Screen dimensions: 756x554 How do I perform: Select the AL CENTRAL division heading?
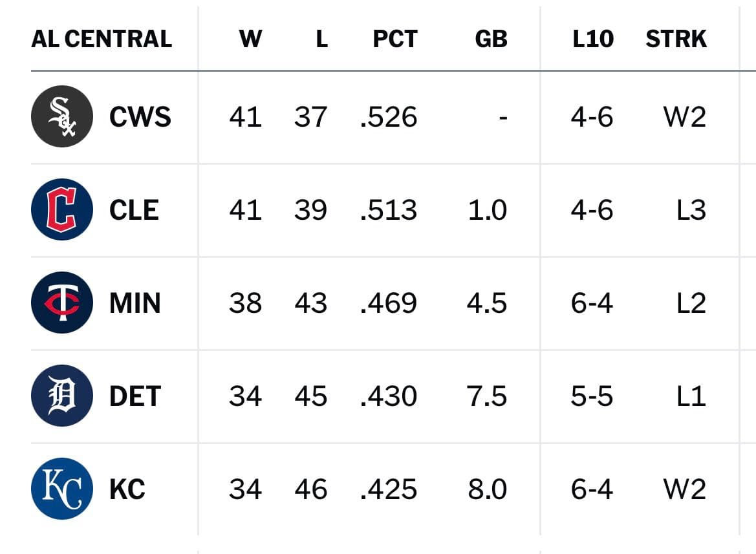coord(102,39)
